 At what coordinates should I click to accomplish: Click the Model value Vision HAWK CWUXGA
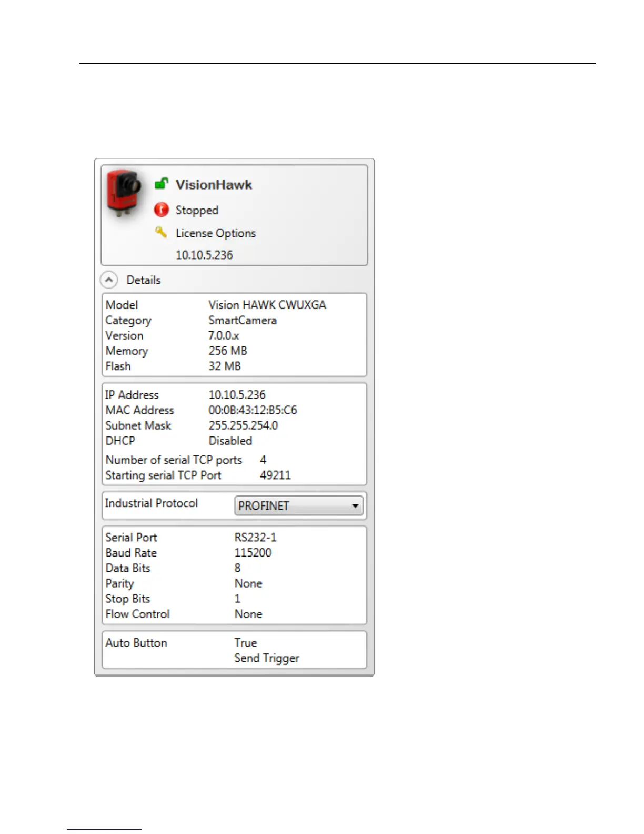click(267, 305)
